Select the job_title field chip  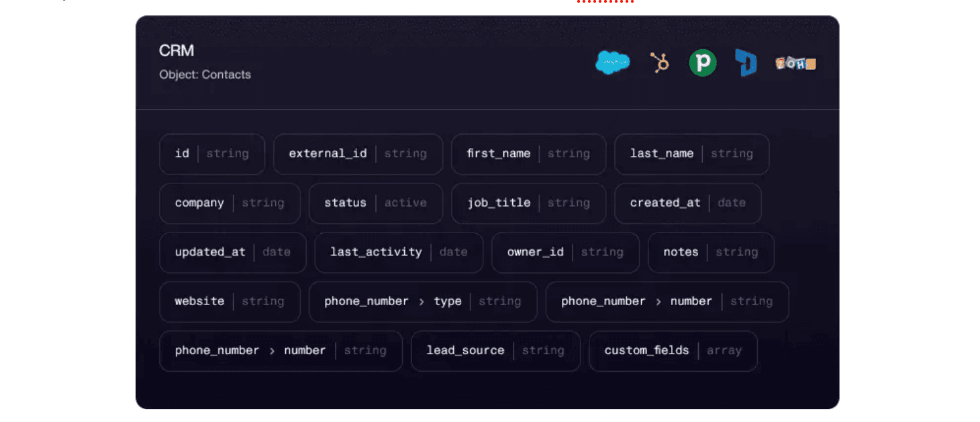[x=528, y=203]
